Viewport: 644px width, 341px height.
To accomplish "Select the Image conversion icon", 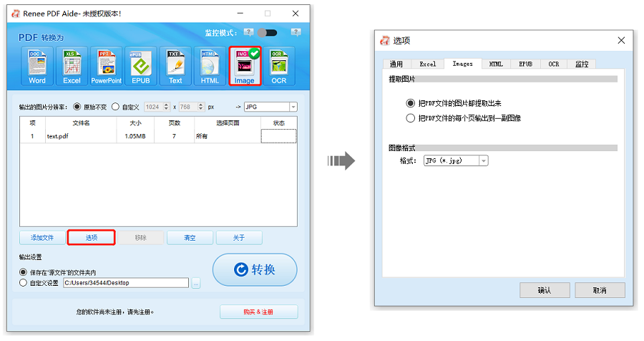I will (245, 66).
